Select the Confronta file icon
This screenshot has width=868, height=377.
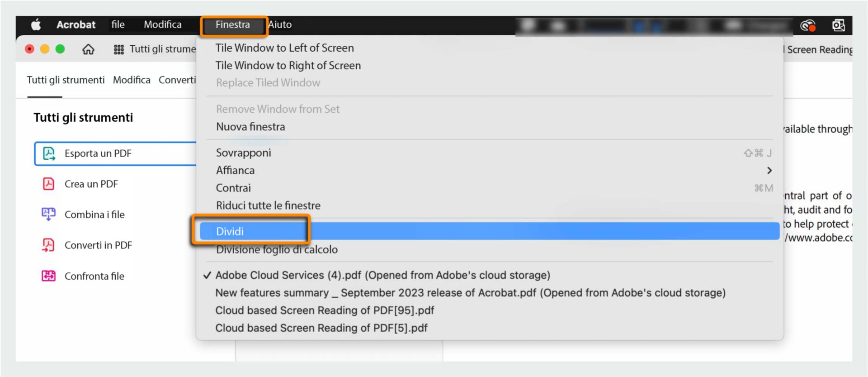click(x=49, y=276)
